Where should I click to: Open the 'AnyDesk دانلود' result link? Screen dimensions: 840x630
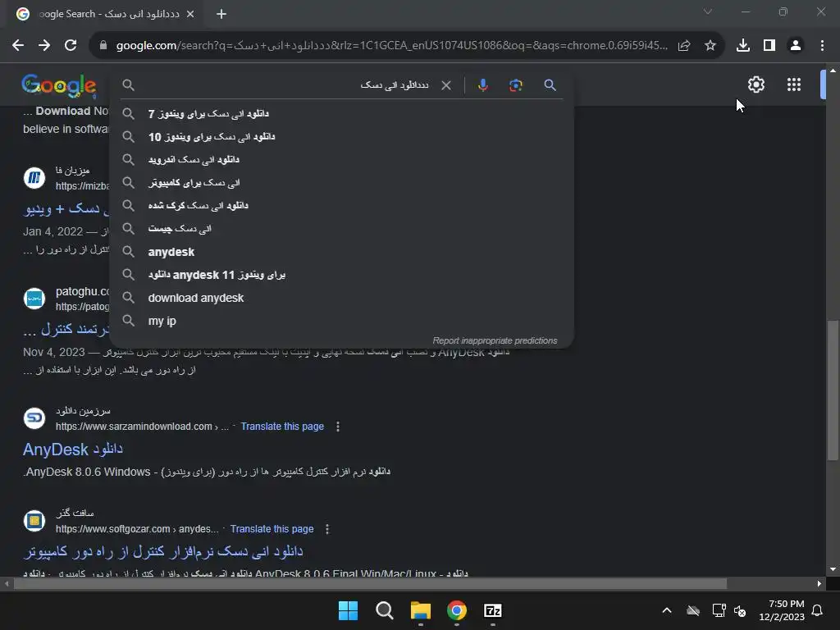coord(73,449)
